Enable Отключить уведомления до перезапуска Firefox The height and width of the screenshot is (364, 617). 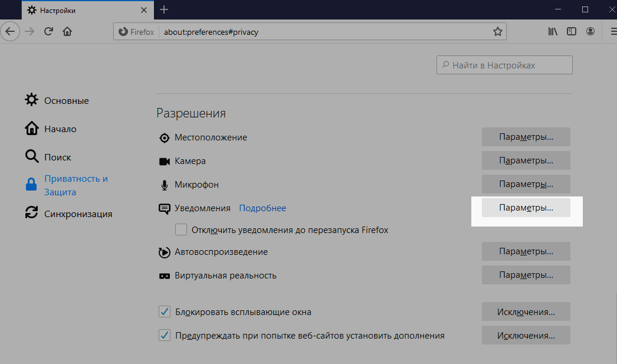(181, 229)
